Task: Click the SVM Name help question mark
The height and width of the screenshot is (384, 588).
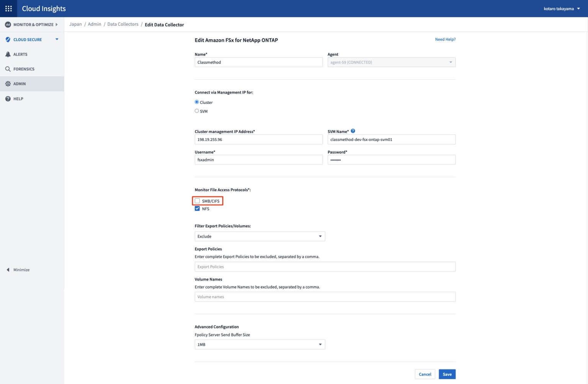Action: [x=353, y=131]
